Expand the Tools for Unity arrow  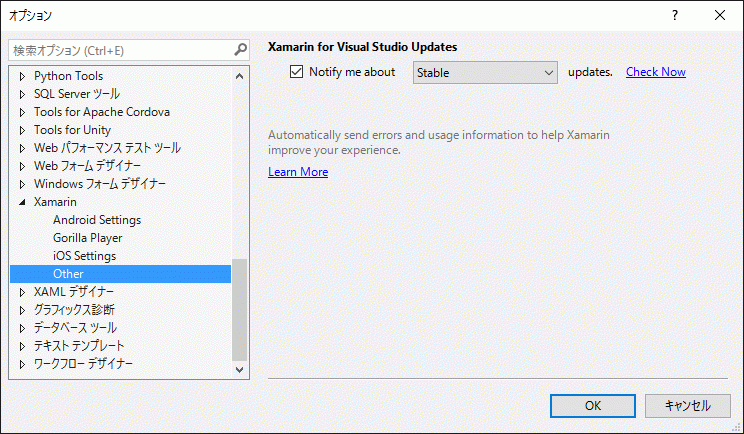(22, 130)
